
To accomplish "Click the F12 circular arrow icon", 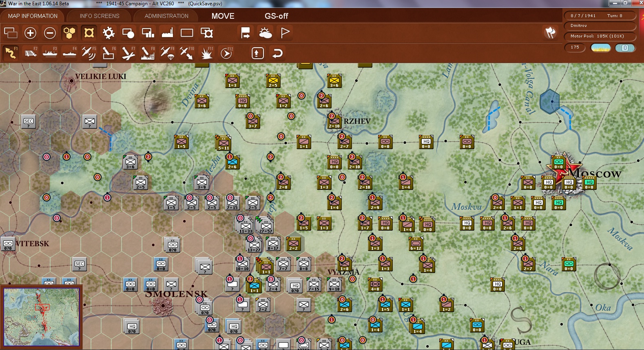I will 226,53.
